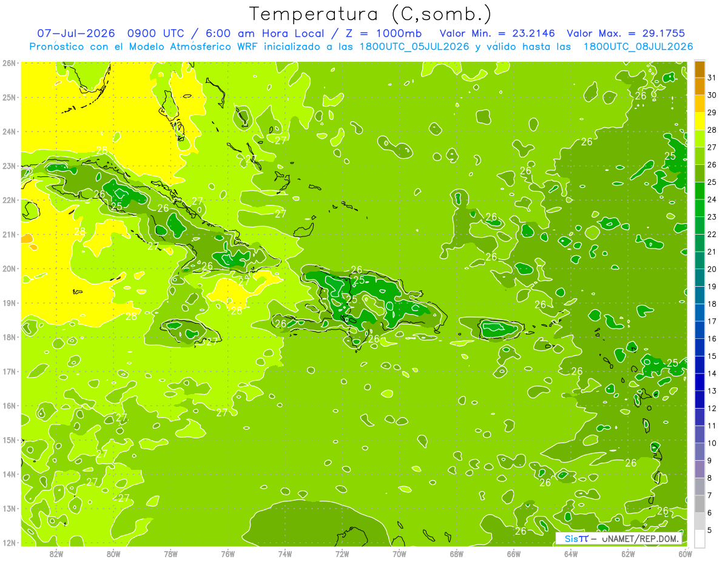This screenshot has height=562, width=728.
Task: Pick purple swatch between 9 and 10
Action: point(699,452)
